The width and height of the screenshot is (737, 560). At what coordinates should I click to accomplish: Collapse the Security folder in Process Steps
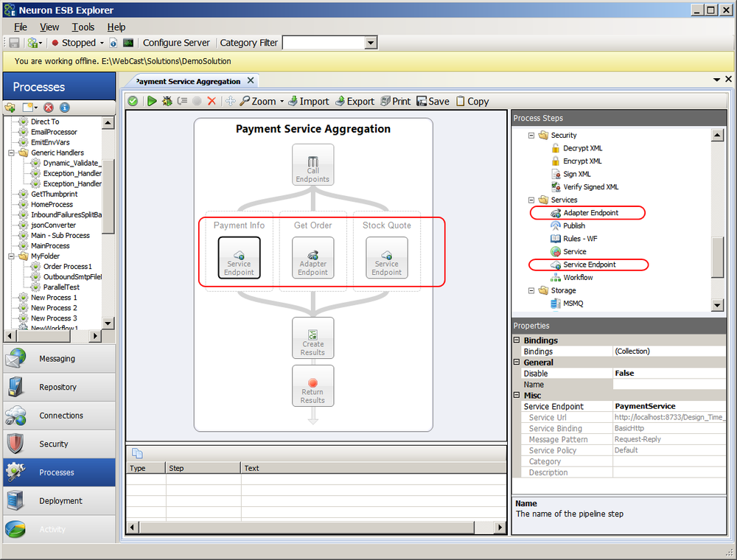tap(531, 136)
